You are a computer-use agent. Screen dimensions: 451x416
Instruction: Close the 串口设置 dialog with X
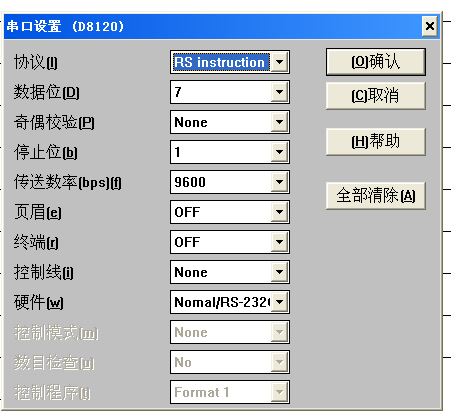pyautogui.click(x=430, y=26)
